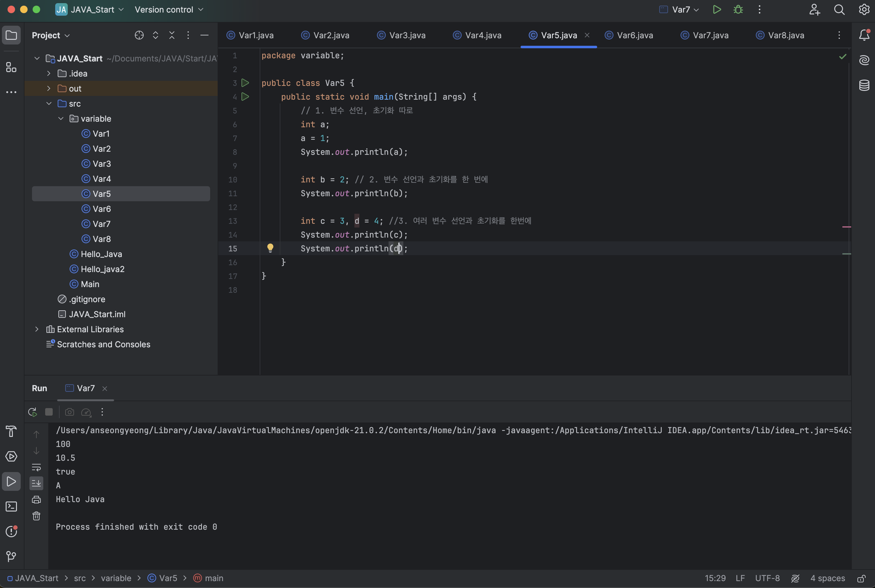Run Var7 with the green play button
The height and width of the screenshot is (588, 875).
[x=717, y=9]
